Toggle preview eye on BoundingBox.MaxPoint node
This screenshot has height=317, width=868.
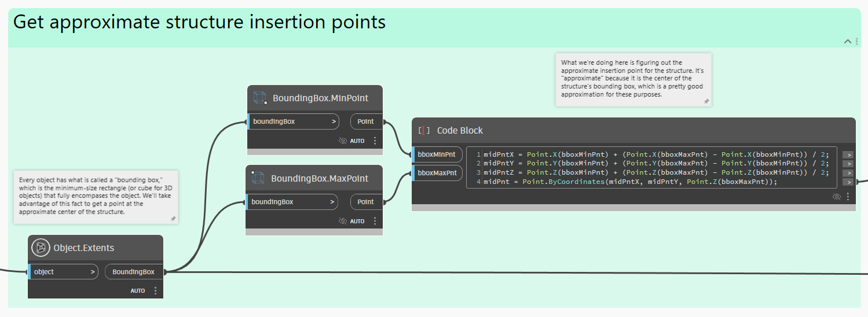343,221
